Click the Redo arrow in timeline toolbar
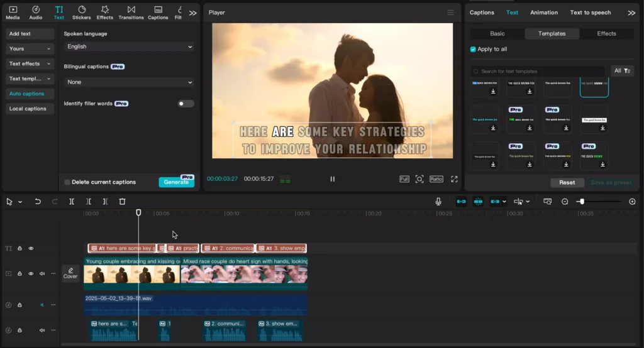This screenshot has width=644, height=348. (55, 202)
